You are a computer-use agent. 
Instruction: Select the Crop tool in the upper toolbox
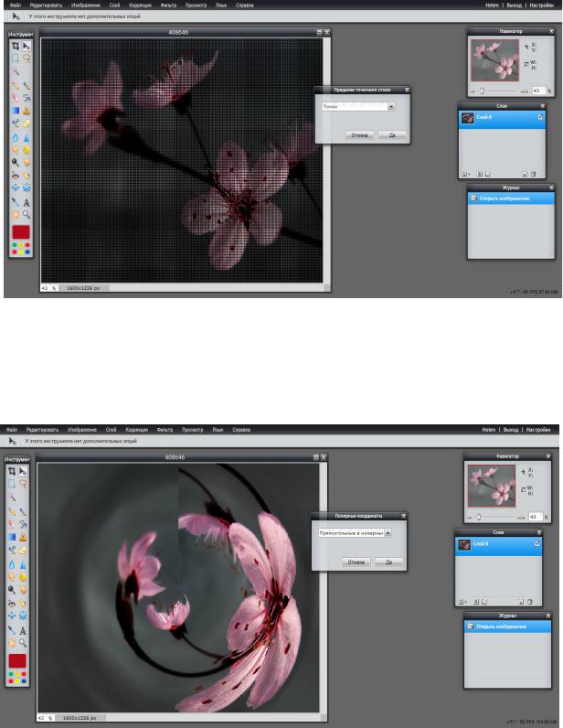pos(15,44)
